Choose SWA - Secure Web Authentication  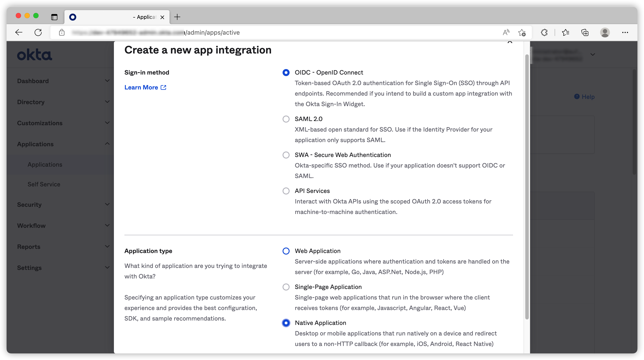point(286,155)
